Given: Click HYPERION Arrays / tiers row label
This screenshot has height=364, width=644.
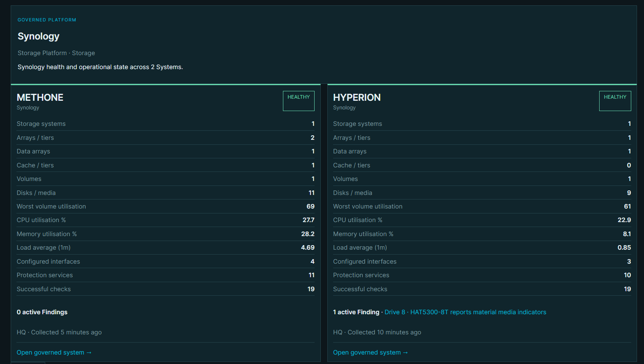Looking at the screenshot, I should (352, 138).
